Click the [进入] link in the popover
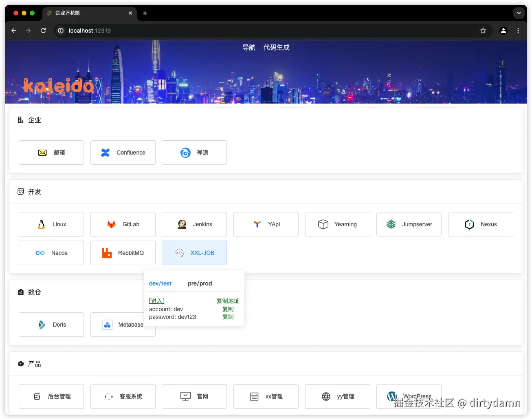Viewport: 532px width, 420px height. [x=157, y=301]
